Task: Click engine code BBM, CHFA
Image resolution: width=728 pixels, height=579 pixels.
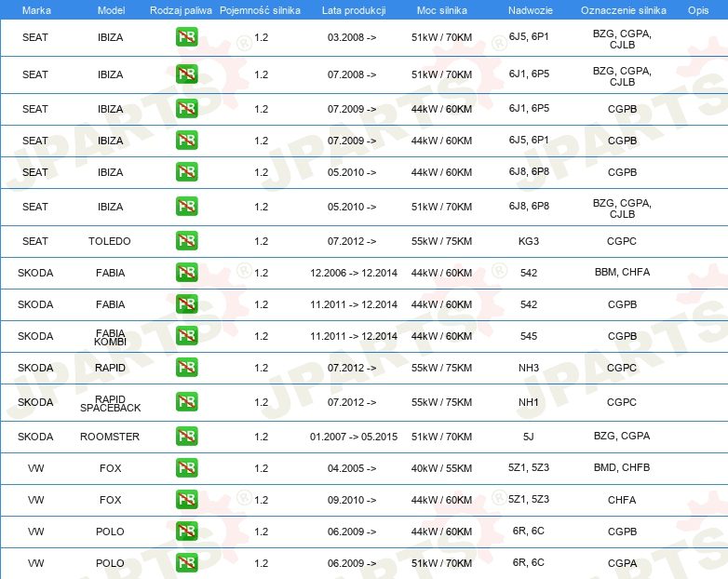Action: point(622,272)
